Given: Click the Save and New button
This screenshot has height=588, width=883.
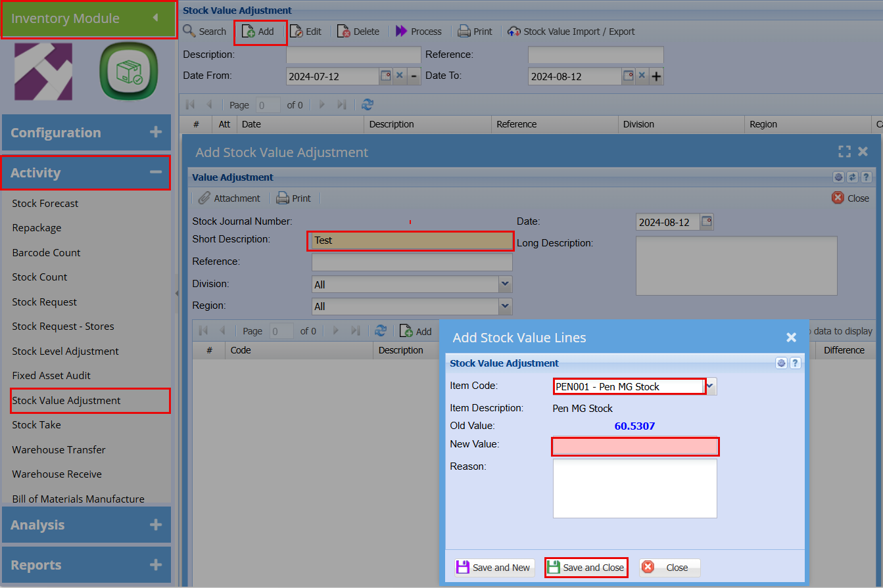Looking at the screenshot, I should pyautogui.click(x=494, y=568).
